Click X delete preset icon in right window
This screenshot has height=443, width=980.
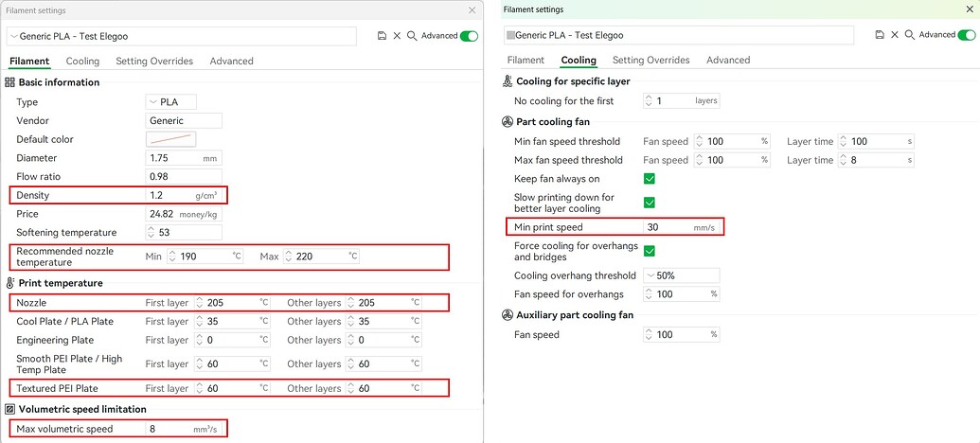point(895,35)
